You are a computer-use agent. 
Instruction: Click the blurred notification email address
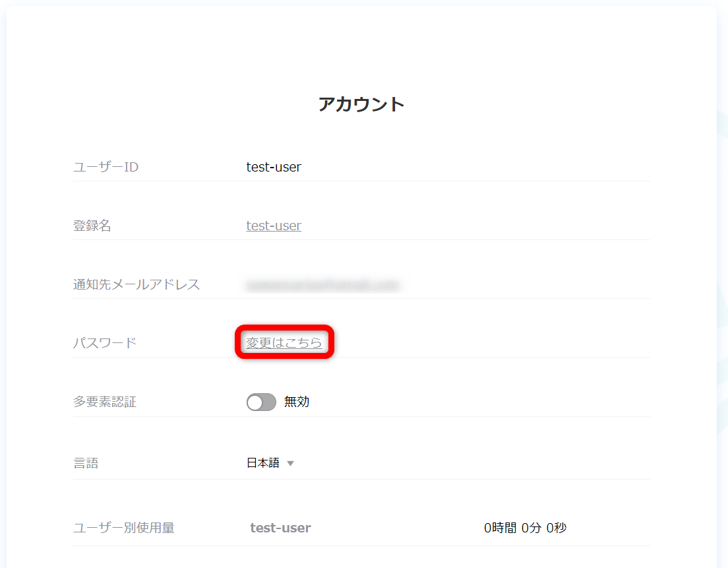322,284
